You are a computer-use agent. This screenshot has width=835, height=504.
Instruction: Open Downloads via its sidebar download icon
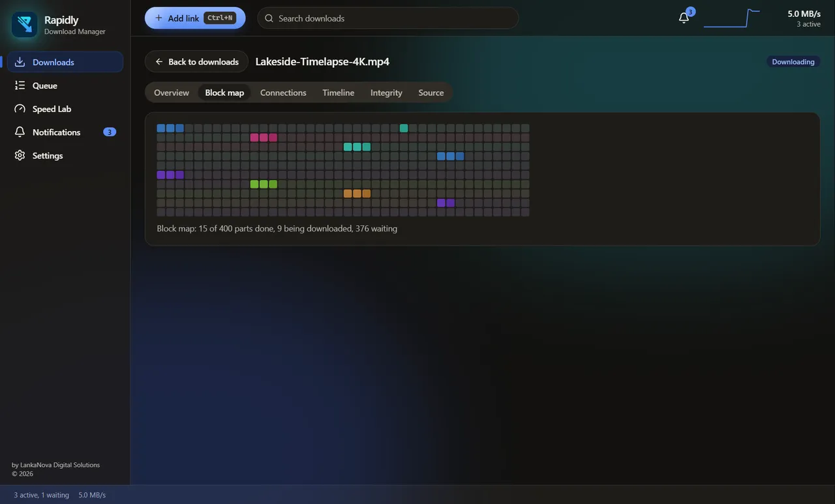point(20,62)
